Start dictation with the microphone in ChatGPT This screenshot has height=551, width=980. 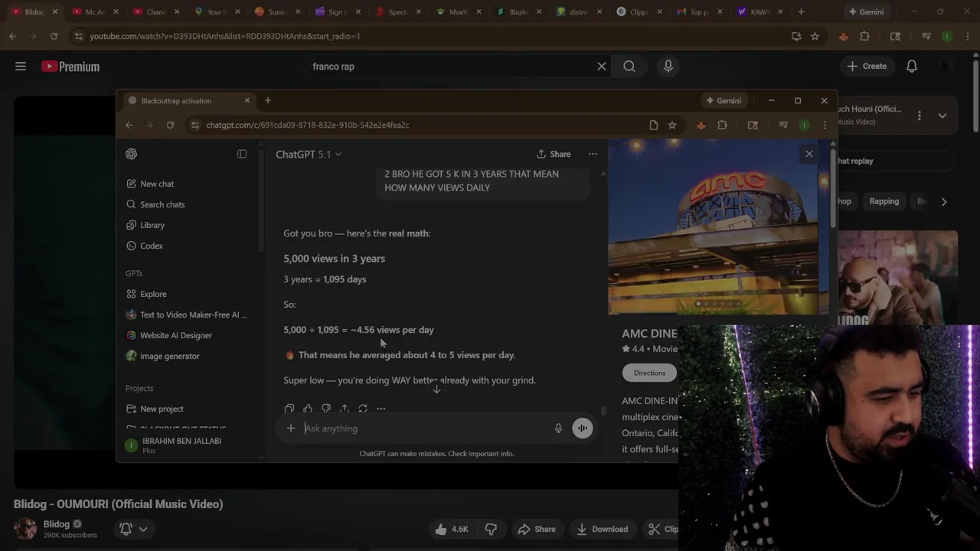[558, 429]
